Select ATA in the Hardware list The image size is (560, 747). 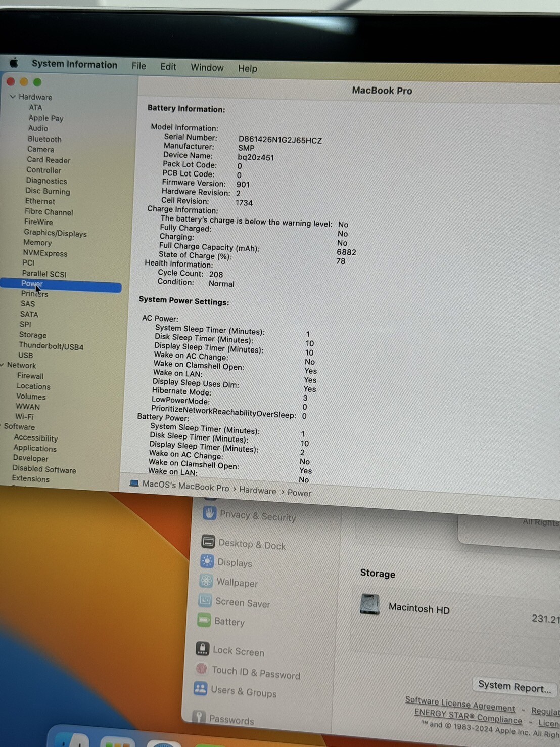tap(35, 107)
